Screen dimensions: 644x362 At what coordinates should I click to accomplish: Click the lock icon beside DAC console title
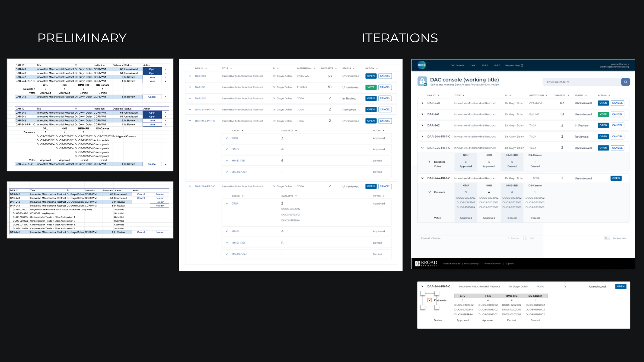[422, 81]
